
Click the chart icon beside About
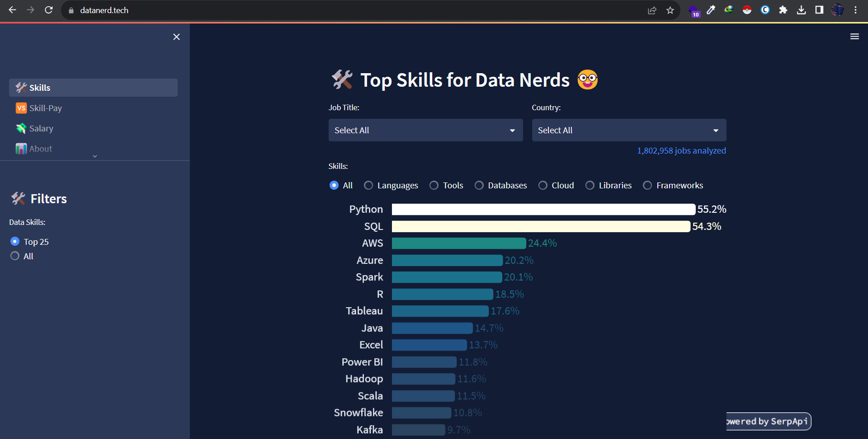(x=21, y=149)
